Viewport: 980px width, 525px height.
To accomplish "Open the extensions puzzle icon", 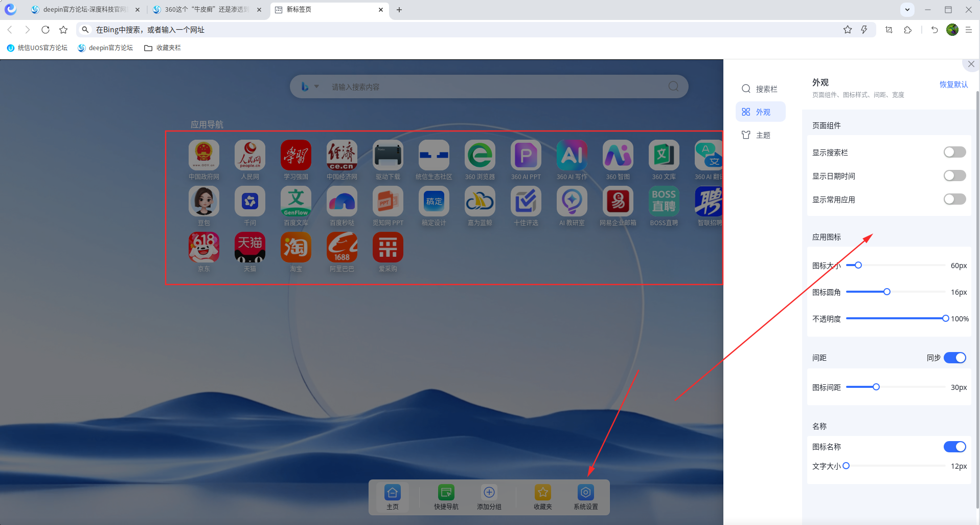I will tap(908, 30).
